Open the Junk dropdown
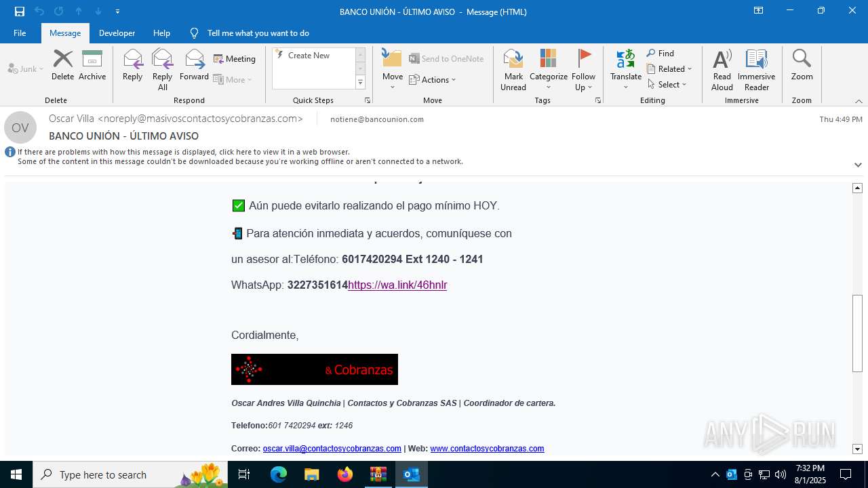This screenshot has width=868, height=488. (26, 69)
